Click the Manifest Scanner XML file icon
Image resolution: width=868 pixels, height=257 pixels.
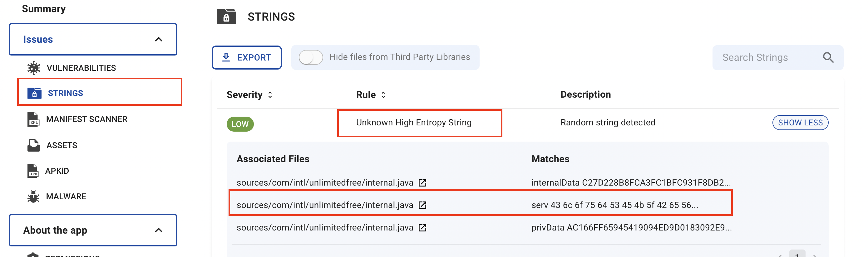[x=33, y=119]
